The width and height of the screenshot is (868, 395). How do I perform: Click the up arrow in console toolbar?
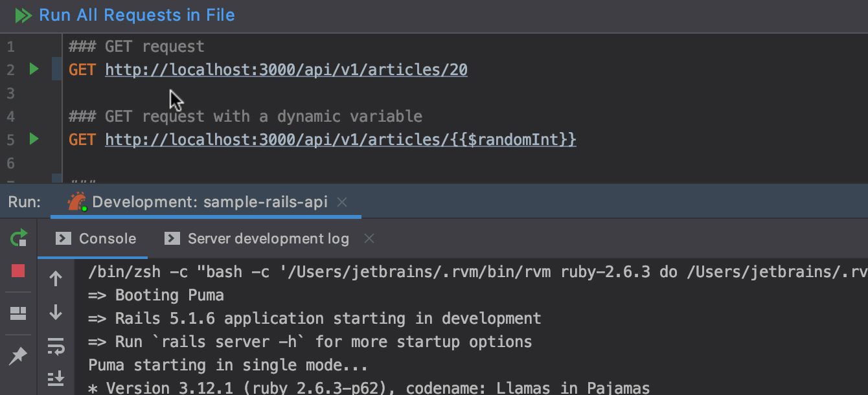[x=56, y=279]
